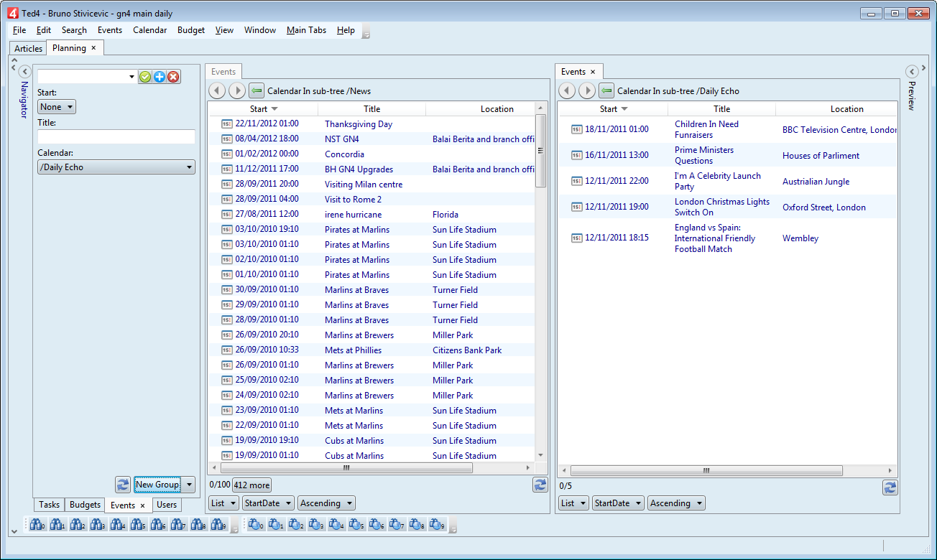
Task: Open the Start 'None' dropdown
Action: (x=57, y=107)
